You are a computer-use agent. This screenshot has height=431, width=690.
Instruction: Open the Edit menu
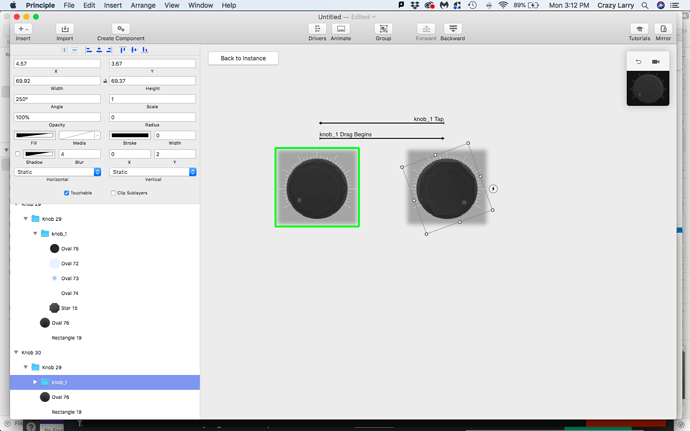89,5
